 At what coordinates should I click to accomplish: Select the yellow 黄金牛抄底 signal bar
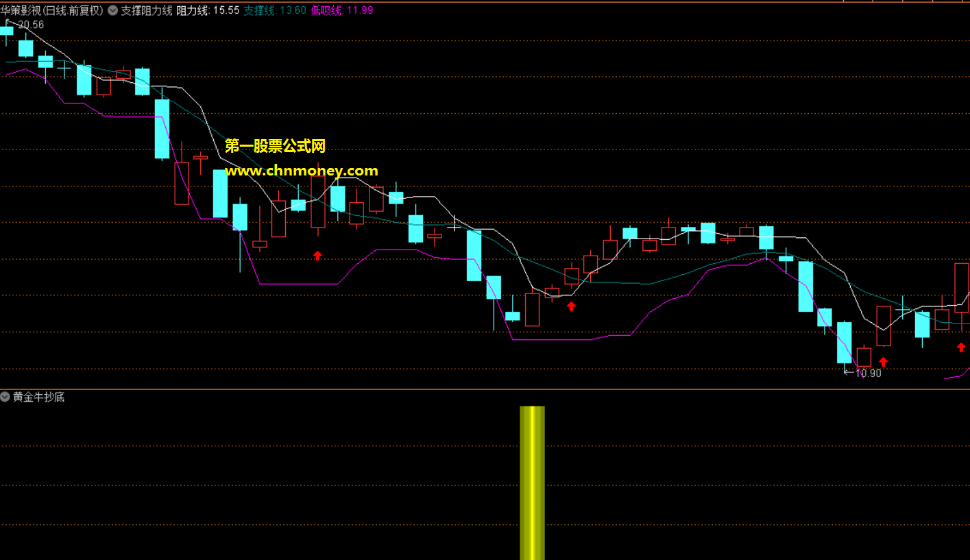532,483
